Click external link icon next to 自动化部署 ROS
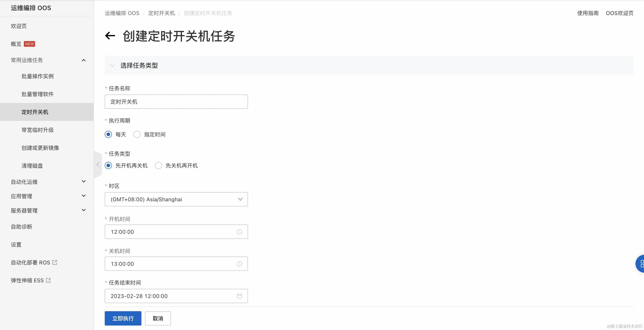The image size is (644, 330). tap(55, 262)
